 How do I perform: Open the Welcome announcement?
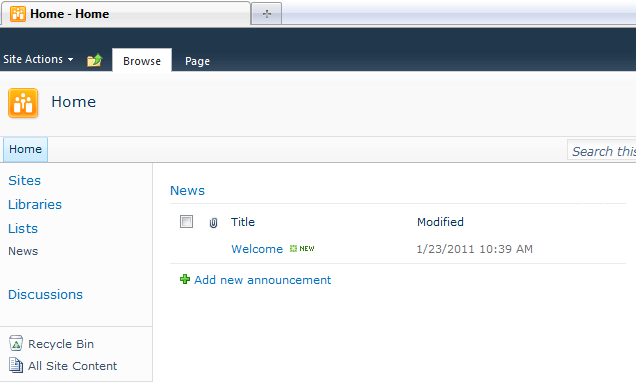pos(257,249)
